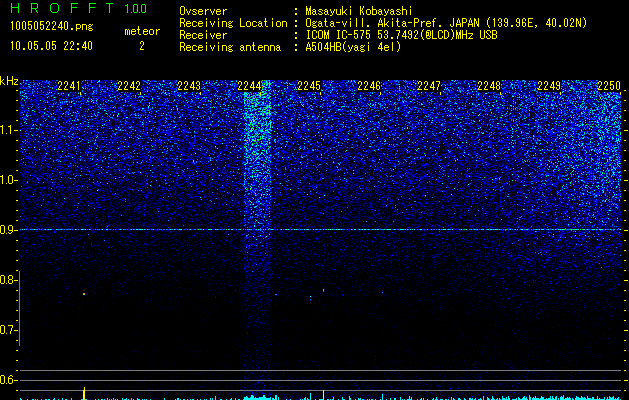Click the 1.1 kHz axis label
The width and height of the screenshot is (629, 400).
(8, 130)
